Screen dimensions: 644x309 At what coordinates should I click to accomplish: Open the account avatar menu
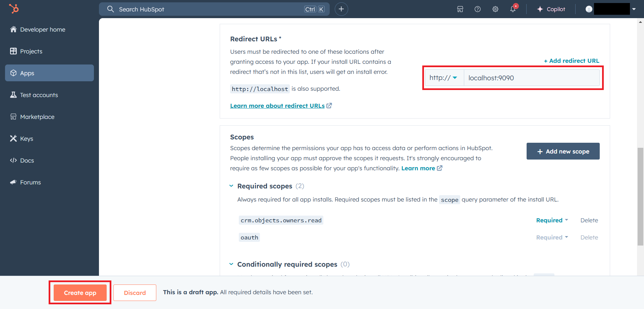[x=589, y=9]
